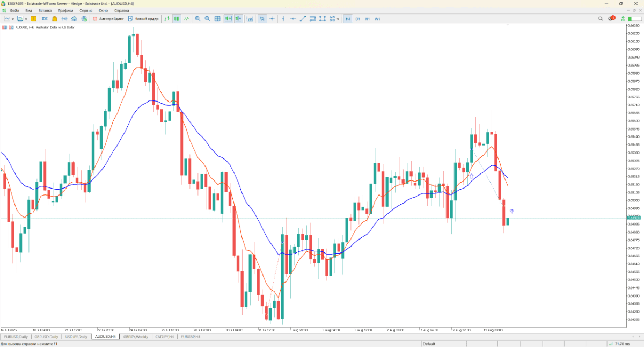This screenshot has height=347, width=644.
Task: Pick the vertical line drawing tool
Action: tap(282, 19)
